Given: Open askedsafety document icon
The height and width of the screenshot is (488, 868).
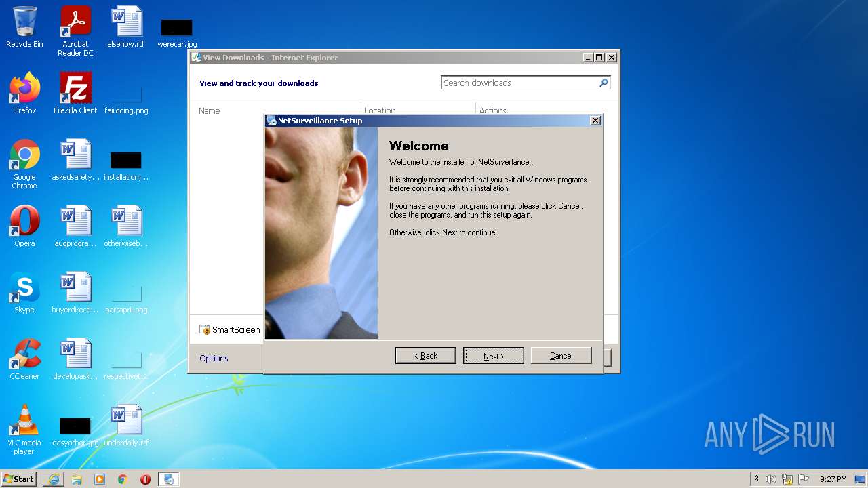Looking at the screenshot, I should 75,160.
